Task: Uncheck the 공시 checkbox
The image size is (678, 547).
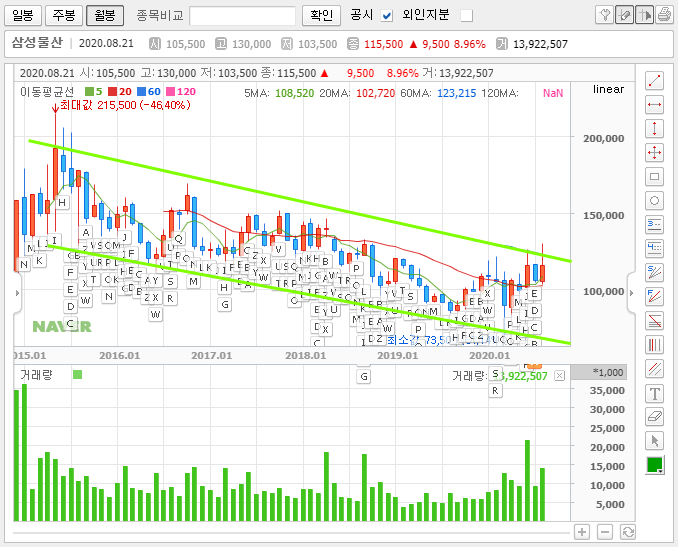Action: click(387, 16)
